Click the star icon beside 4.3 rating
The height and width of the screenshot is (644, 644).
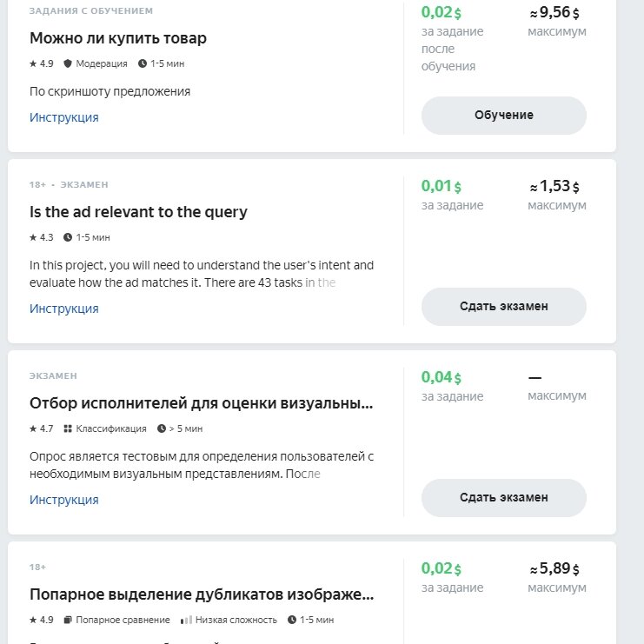tap(33, 237)
